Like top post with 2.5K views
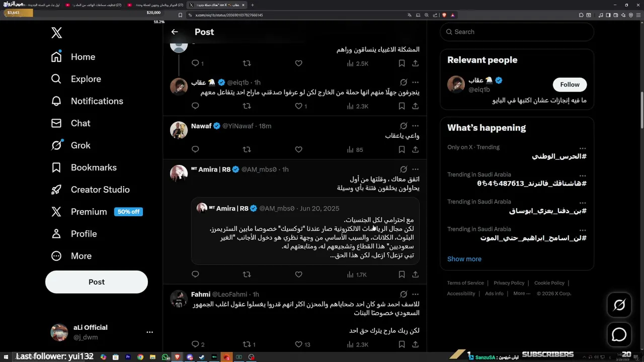The height and width of the screenshot is (362, 644). pyautogui.click(x=298, y=63)
